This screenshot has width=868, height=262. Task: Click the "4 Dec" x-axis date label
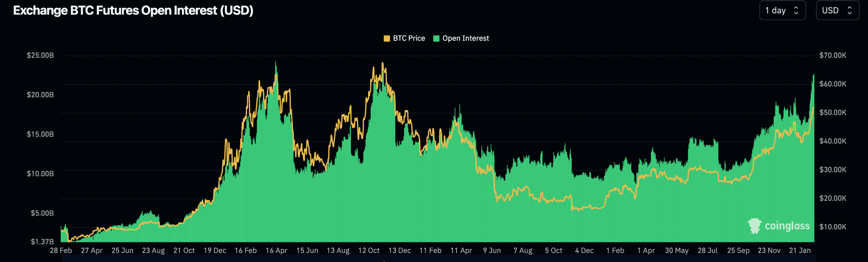tap(584, 251)
